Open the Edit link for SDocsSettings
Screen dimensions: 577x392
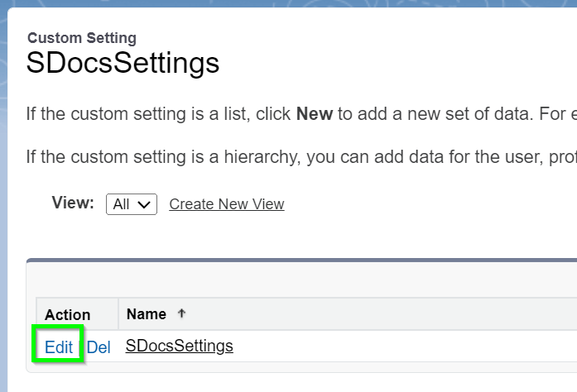(x=59, y=347)
